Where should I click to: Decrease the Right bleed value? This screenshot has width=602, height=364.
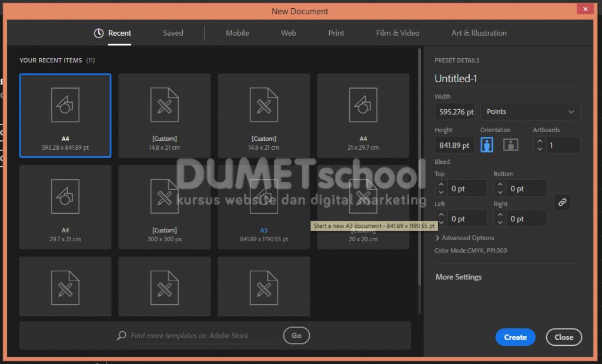coord(500,223)
